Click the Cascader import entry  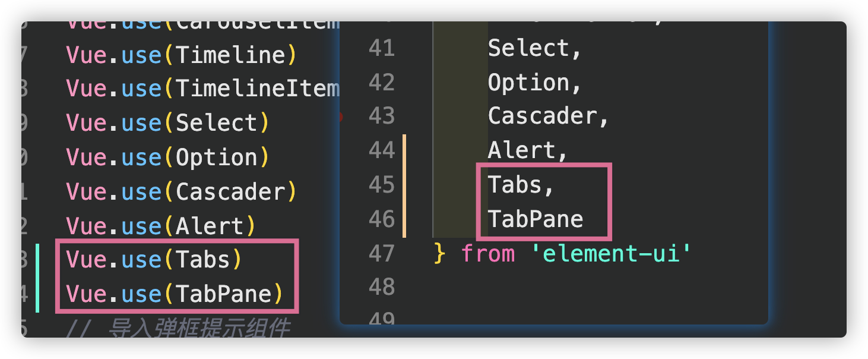(549, 116)
